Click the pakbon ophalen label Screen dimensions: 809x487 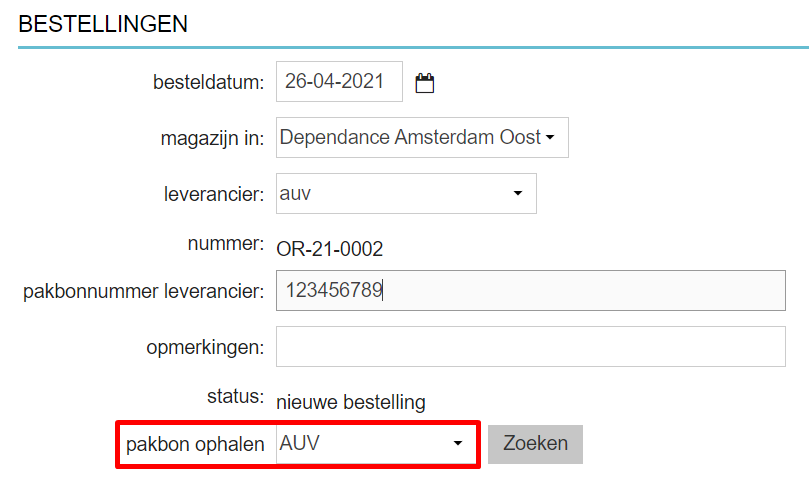click(196, 443)
